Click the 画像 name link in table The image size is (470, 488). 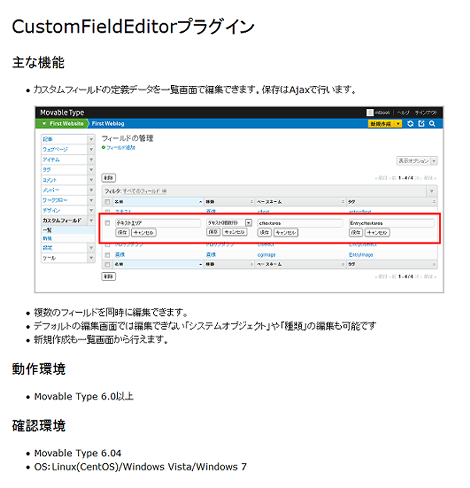120,255
